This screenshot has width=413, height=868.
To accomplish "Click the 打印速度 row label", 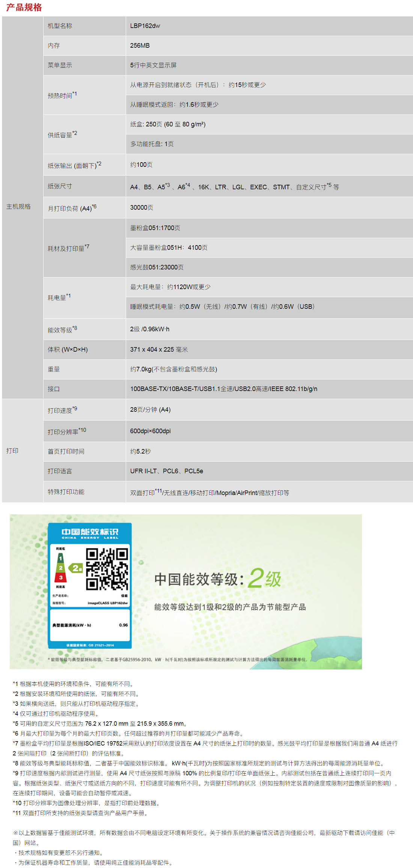I will [x=62, y=410].
